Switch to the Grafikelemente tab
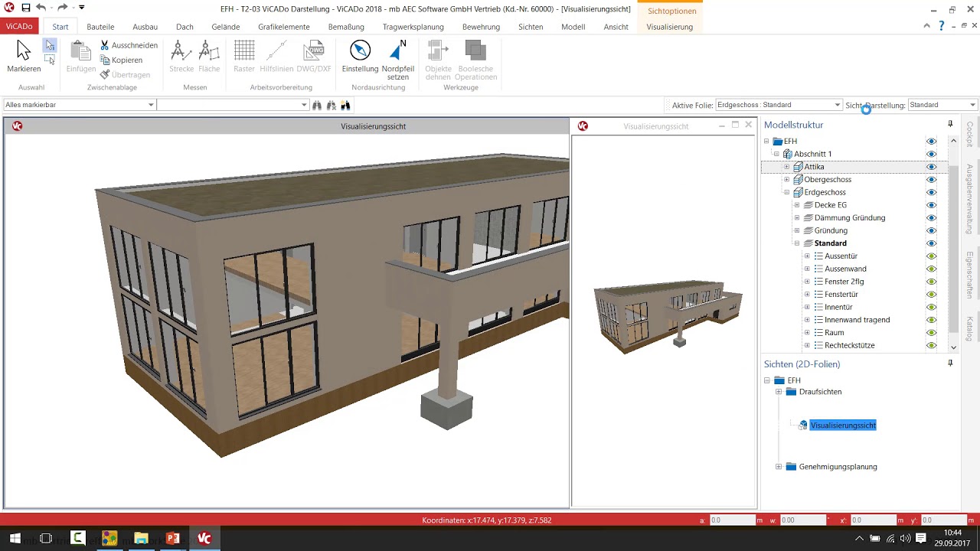Image resolution: width=980 pixels, height=551 pixels. pos(284,27)
